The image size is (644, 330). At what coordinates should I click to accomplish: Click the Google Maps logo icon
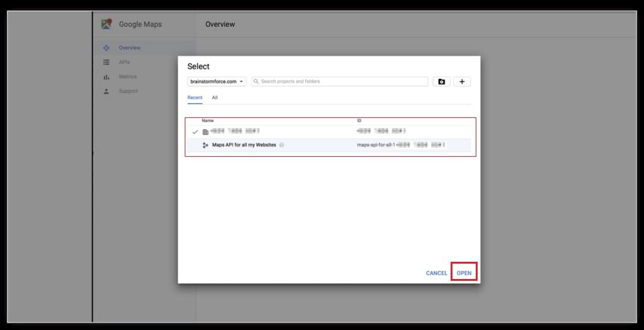click(106, 24)
